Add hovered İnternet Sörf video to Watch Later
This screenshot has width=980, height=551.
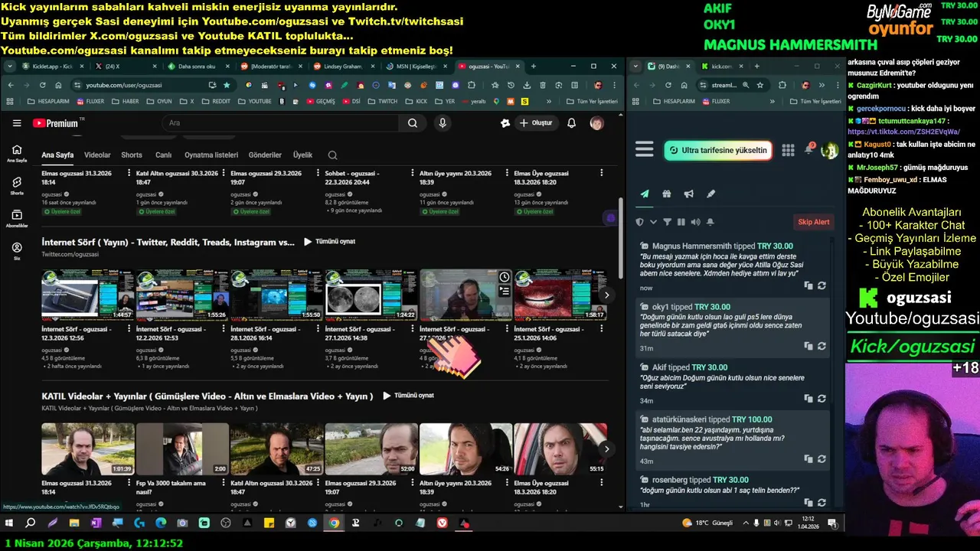tap(504, 277)
